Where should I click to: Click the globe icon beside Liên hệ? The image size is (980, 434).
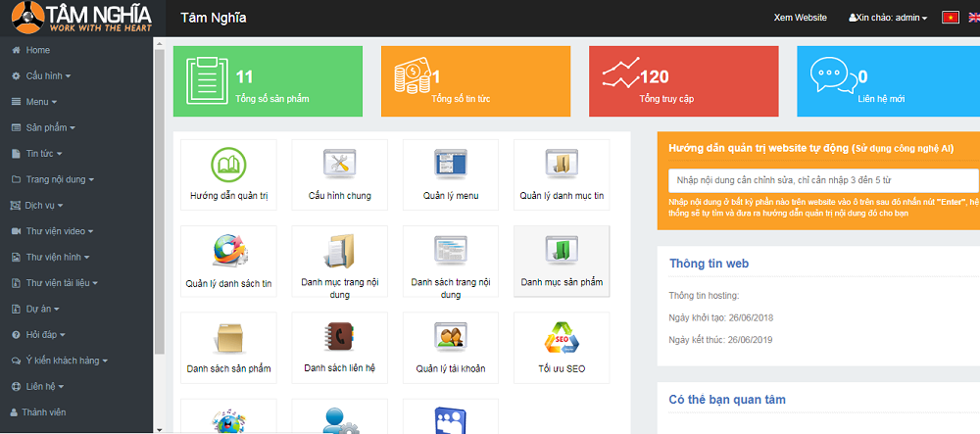pos(17,387)
